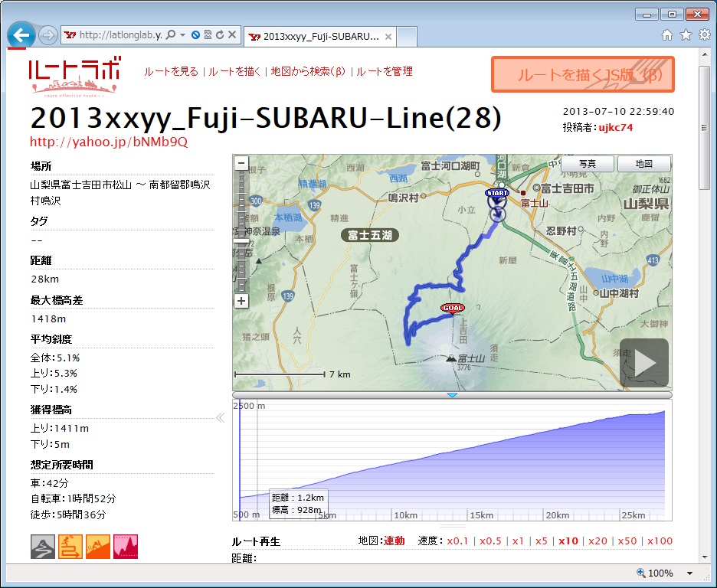
Task: Click the page vertical scrollbar thumb
Action: click(x=704, y=127)
